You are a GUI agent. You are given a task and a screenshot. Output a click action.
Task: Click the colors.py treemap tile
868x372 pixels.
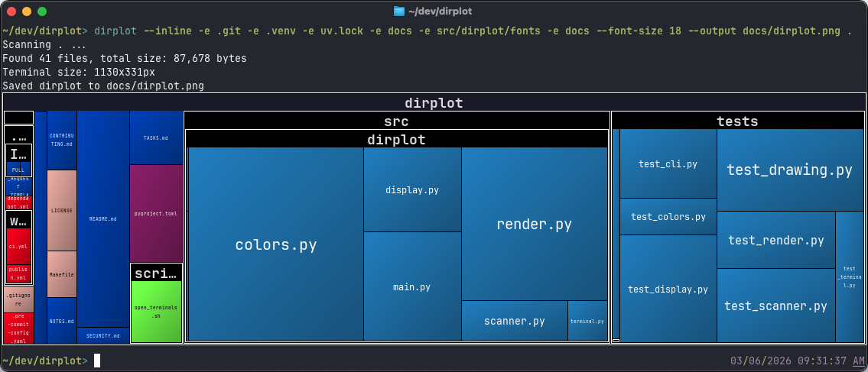click(275, 244)
